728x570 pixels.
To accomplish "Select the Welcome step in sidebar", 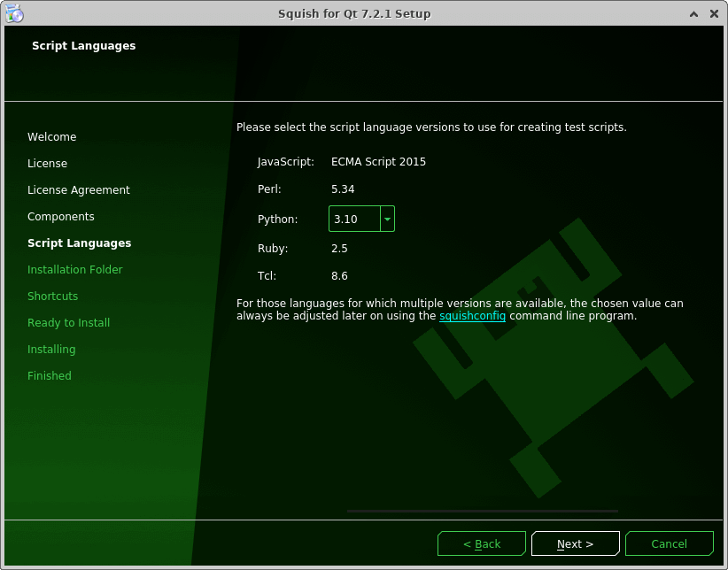I will pyautogui.click(x=51, y=137).
